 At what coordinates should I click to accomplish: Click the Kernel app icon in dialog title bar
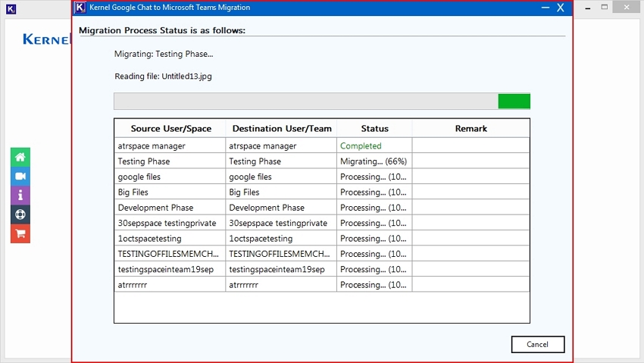coord(80,8)
